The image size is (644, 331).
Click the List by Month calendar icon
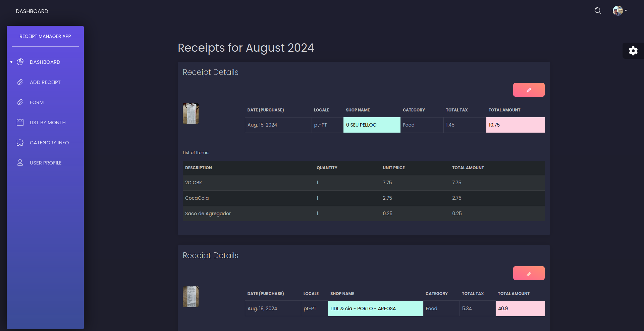tap(20, 123)
